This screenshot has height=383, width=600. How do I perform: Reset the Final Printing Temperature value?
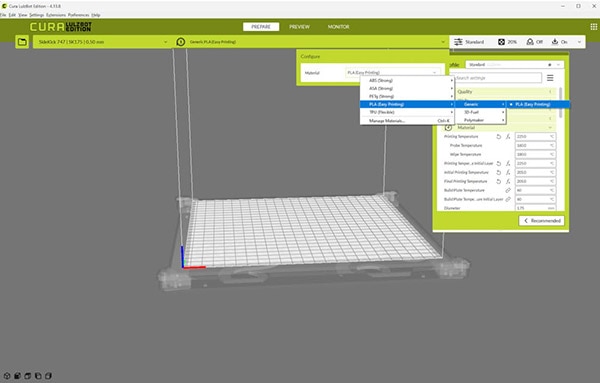(499, 181)
